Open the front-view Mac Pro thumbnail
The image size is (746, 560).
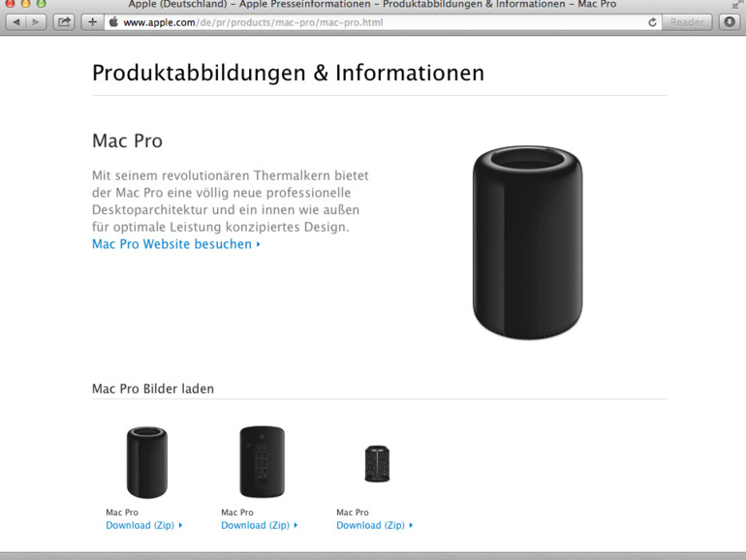[147, 462]
